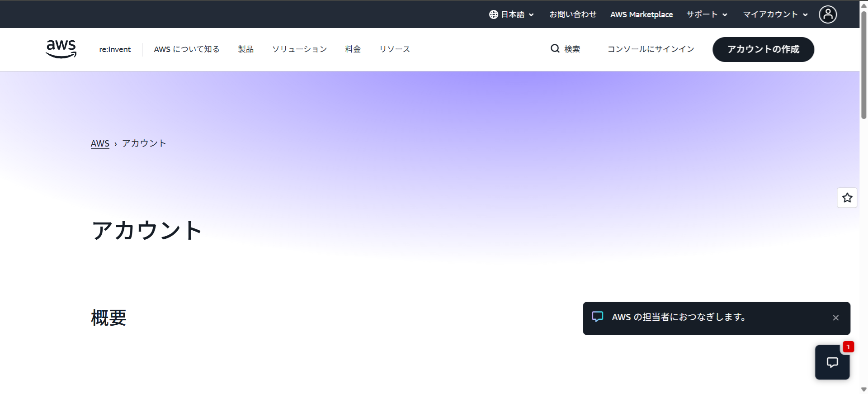Dismiss the AWS の担当者 chat banner

point(835,318)
